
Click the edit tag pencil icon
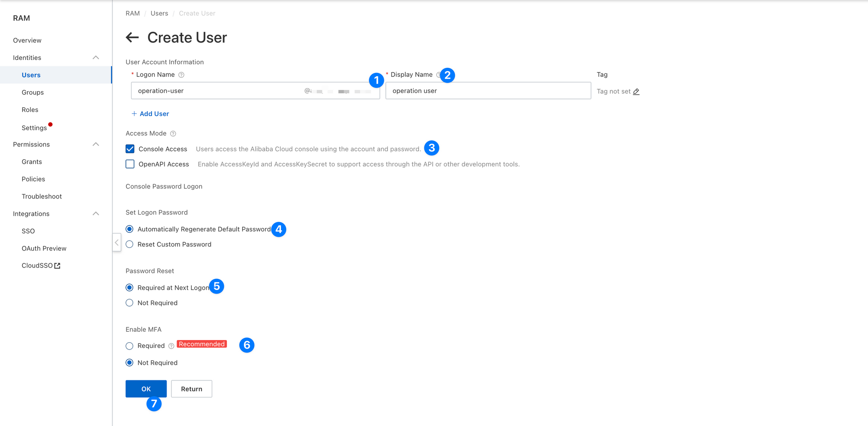(636, 92)
